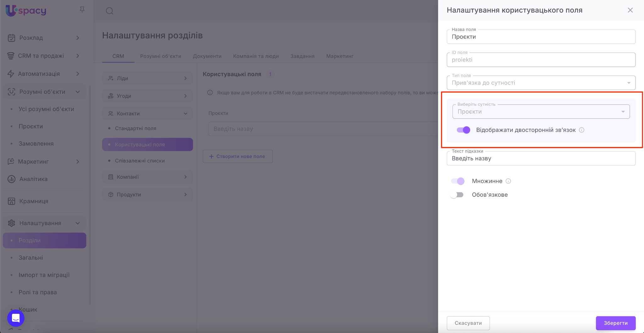This screenshot has width=644, height=333.
Task: Enable the Обов'язкове switch
Action: (457, 195)
